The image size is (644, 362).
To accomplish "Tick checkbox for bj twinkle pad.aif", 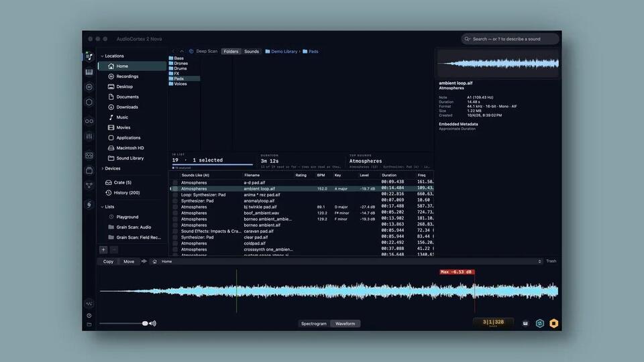I will click(175, 207).
